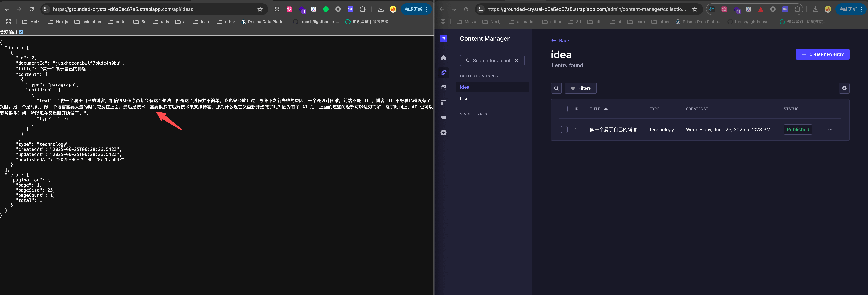Click Create new entry button
868x295 pixels.
[823, 54]
